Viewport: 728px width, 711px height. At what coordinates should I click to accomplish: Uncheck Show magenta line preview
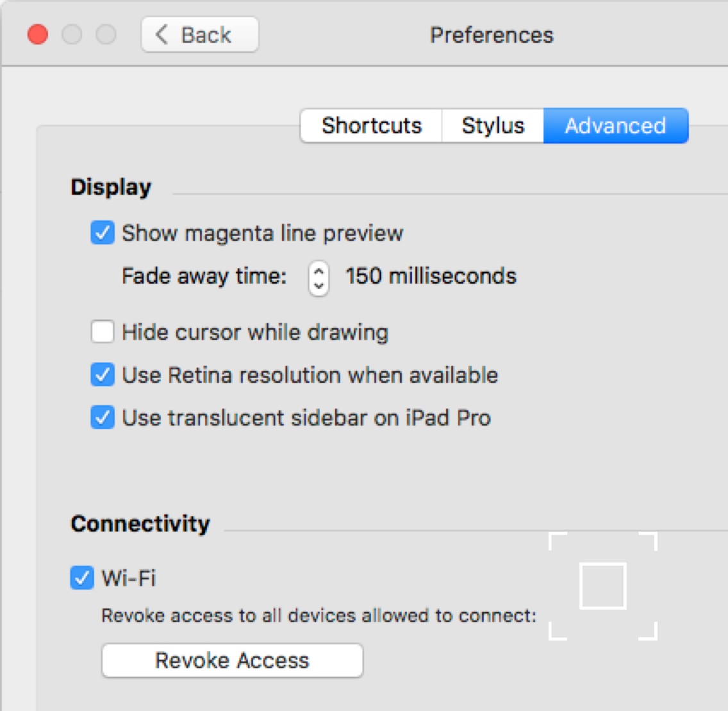coord(102,233)
